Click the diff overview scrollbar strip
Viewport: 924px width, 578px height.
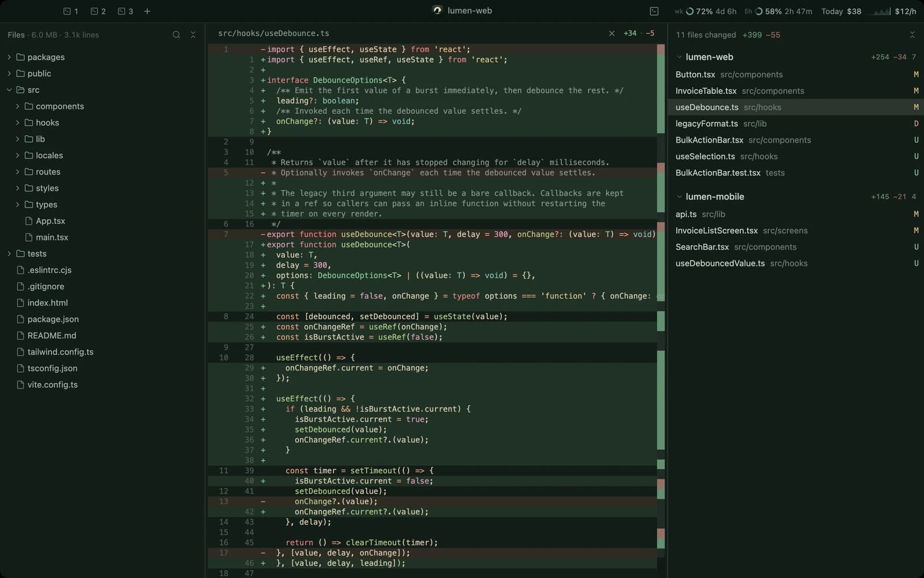click(661, 311)
